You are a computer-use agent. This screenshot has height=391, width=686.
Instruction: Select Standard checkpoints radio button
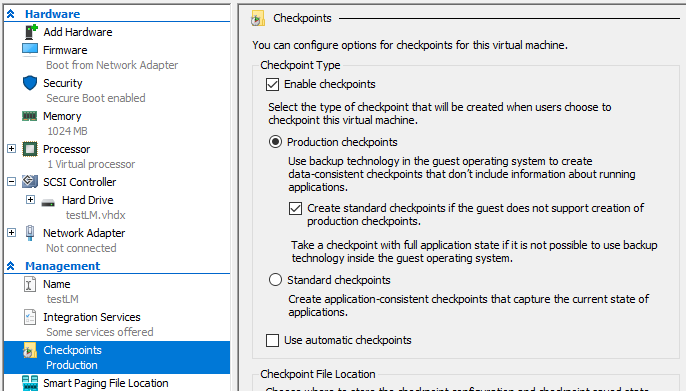pos(275,280)
